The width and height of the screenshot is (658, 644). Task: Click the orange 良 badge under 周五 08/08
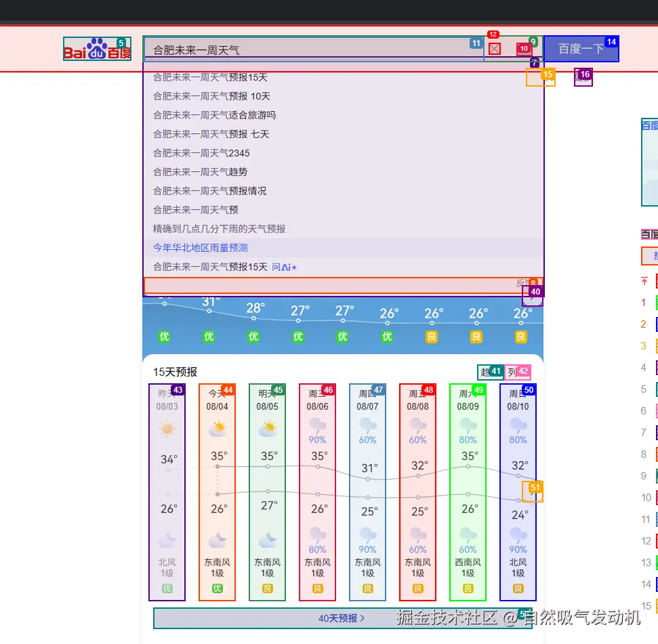coord(417,587)
